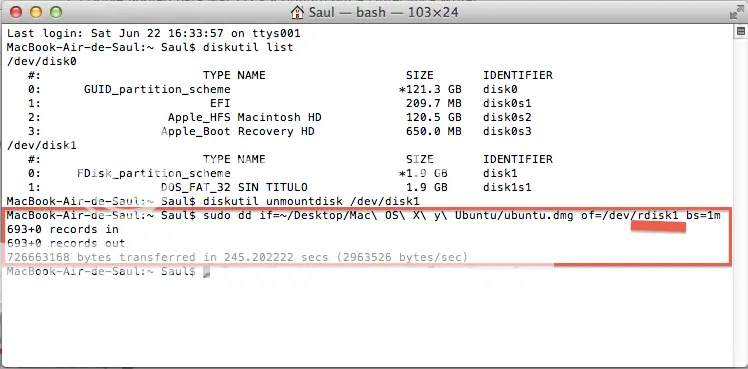The width and height of the screenshot is (748, 369).
Task: Click the '(2963526 bytes/sec)' value
Action: click(x=402, y=257)
